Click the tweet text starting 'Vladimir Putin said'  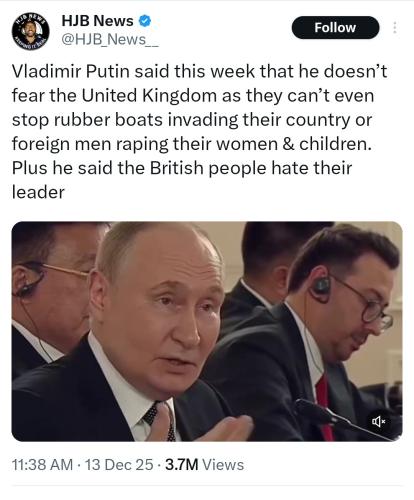coord(199,132)
